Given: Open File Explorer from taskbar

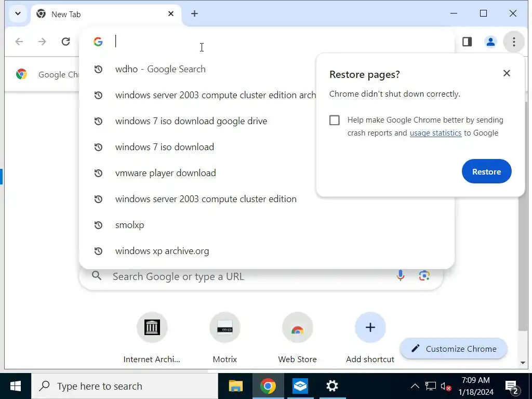Looking at the screenshot, I should (235, 386).
